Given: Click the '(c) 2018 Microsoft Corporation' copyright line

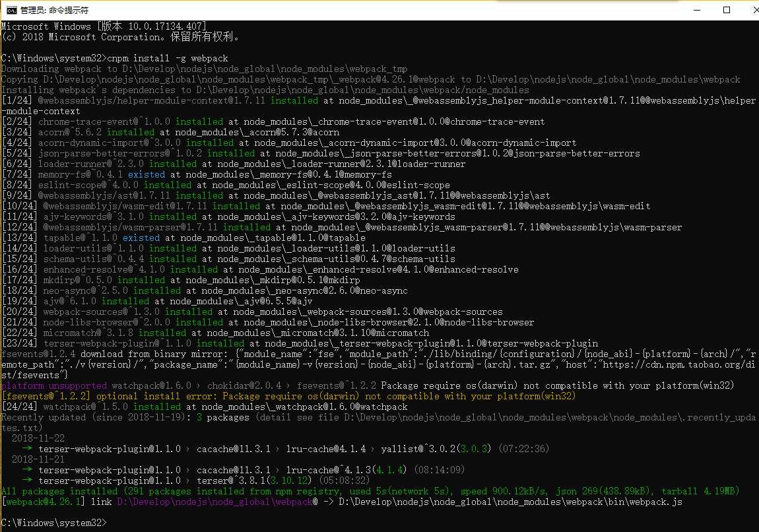Looking at the screenshot, I should point(120,37).
